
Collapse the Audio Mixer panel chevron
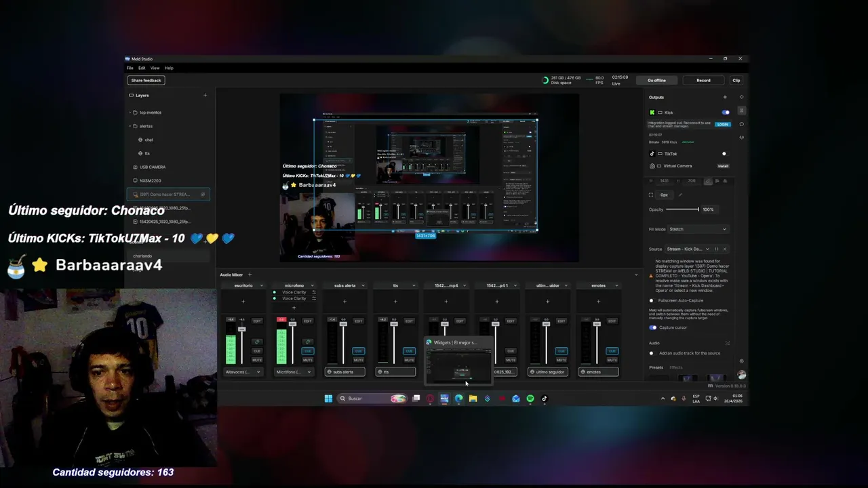tap(636, 274)
